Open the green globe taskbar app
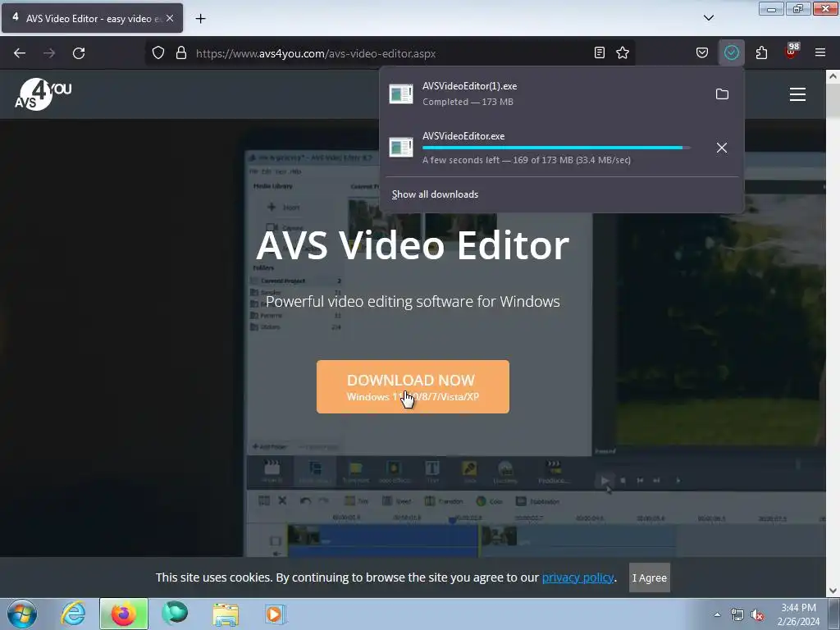Screen dimensions: 840x630 (175, 614)
